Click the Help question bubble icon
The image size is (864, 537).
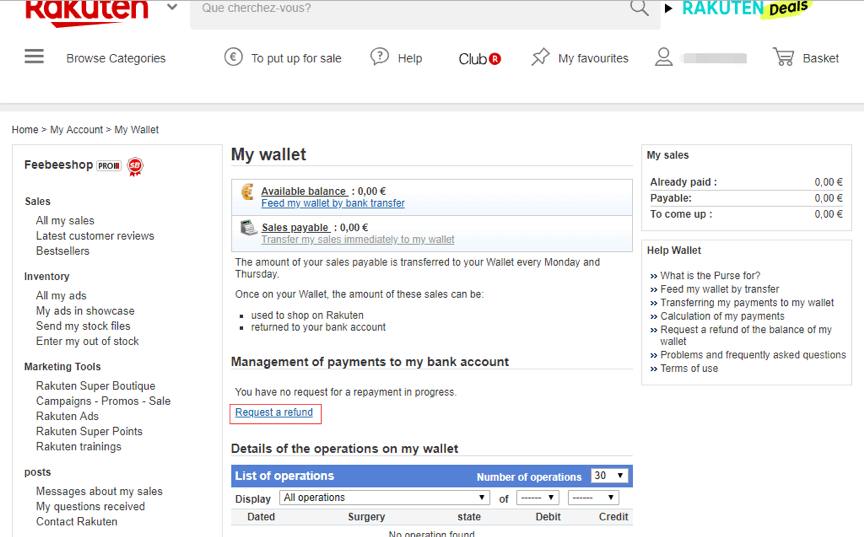tap(380, 57)
